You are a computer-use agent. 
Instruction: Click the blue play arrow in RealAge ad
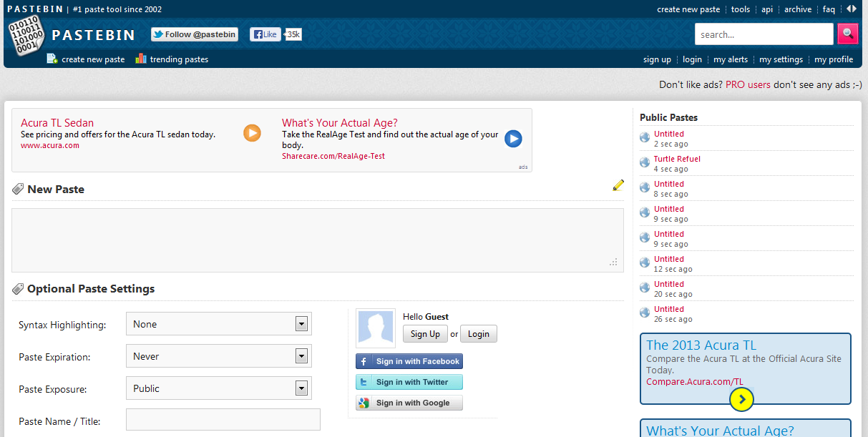[513, 139]
